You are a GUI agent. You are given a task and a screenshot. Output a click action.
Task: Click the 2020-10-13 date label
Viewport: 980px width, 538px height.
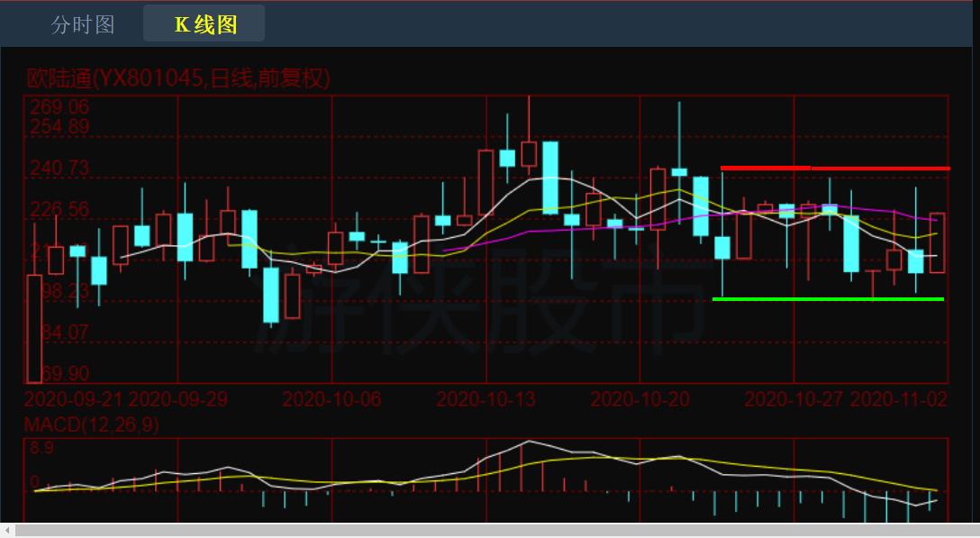tap(485, 399)
